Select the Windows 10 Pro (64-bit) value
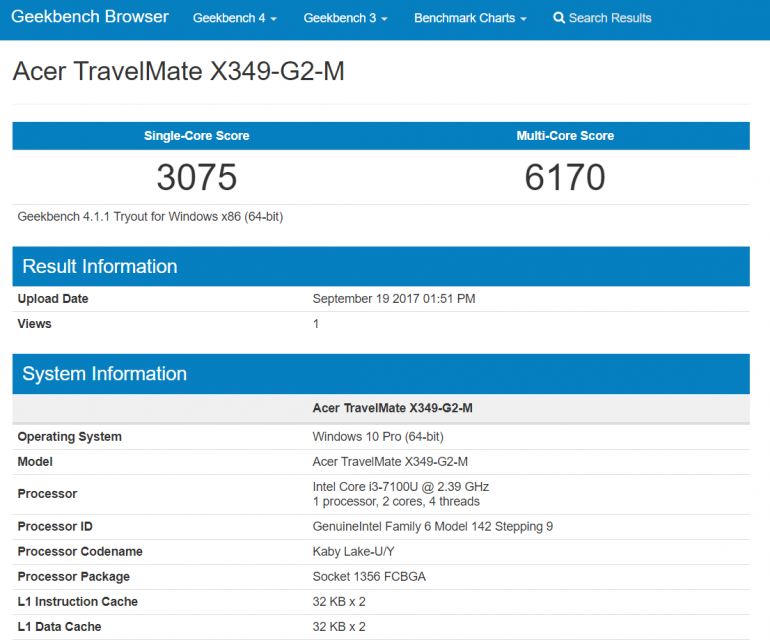 378,437
